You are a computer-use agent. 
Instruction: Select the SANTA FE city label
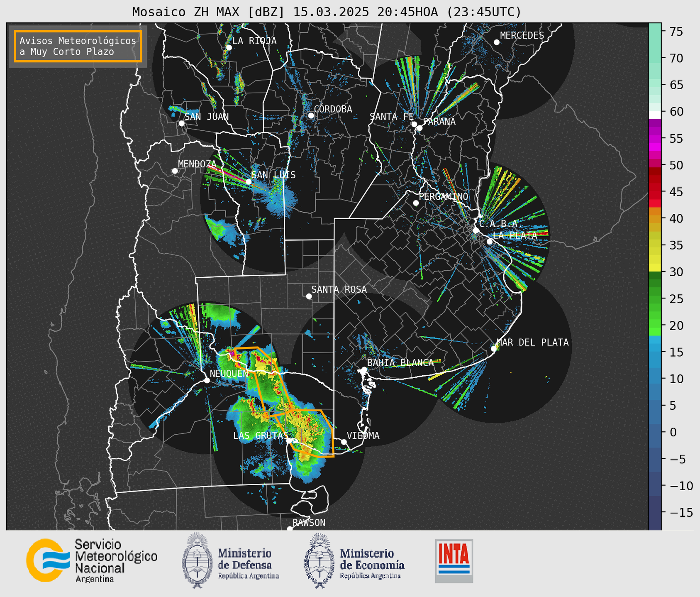[391, 117]
